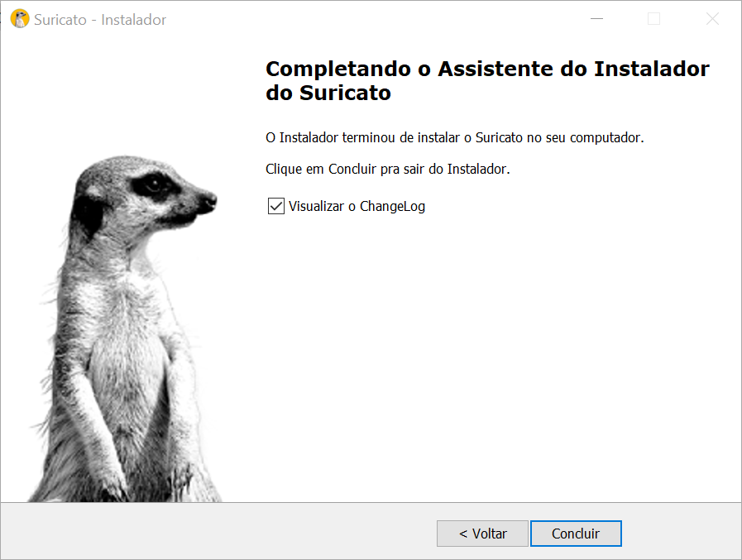This screenshot has height=560, width=742.
Task: Click the Suricato meerkat icon in title bar
Action: click(x=20, y=19)
